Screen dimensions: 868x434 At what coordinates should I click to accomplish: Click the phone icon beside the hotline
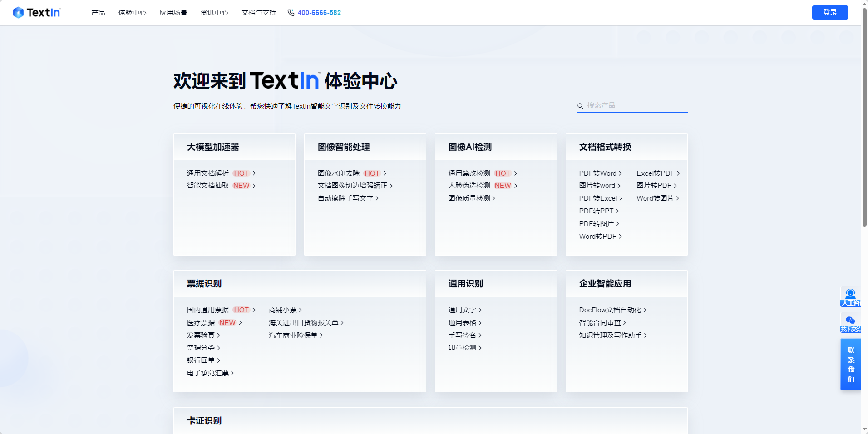291,13
